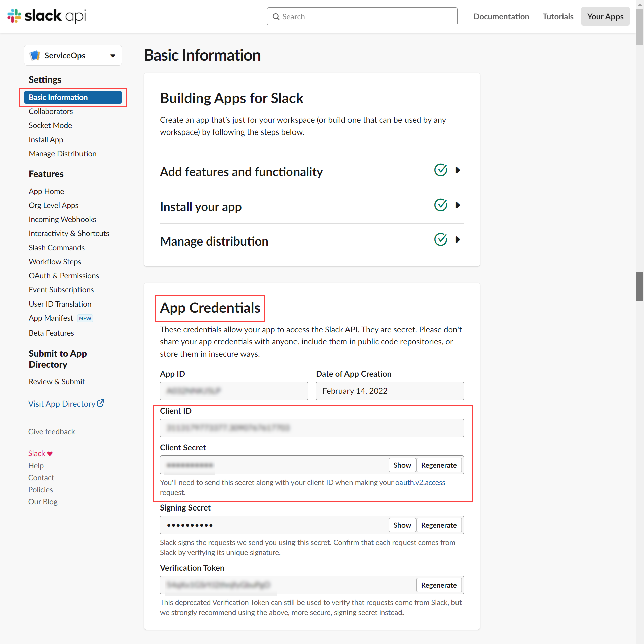Click the green checkmark beside Add features and functionality
This screenshot has height=644, width=644.
[440, 170]
